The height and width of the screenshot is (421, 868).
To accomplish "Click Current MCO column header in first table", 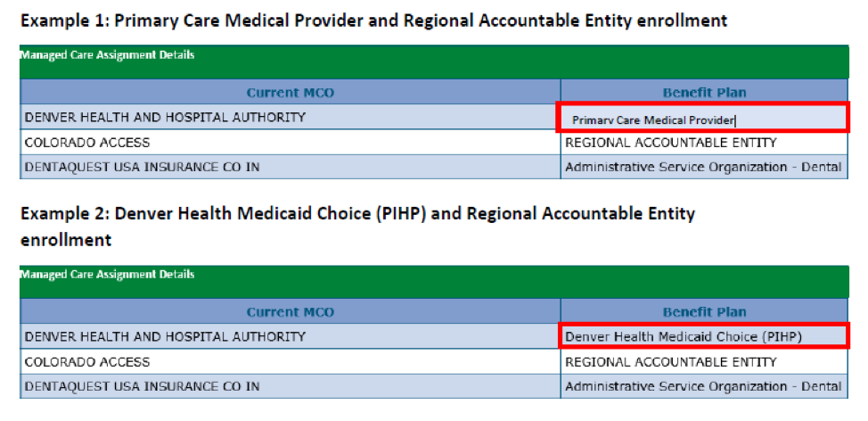I will [290, 93].
